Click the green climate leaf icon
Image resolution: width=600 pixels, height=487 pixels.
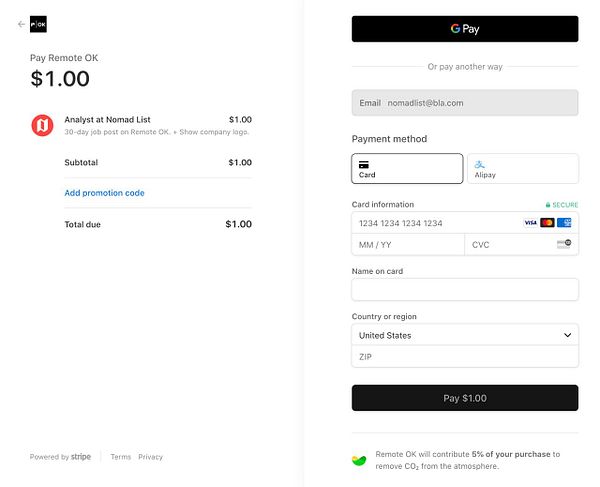359,460
